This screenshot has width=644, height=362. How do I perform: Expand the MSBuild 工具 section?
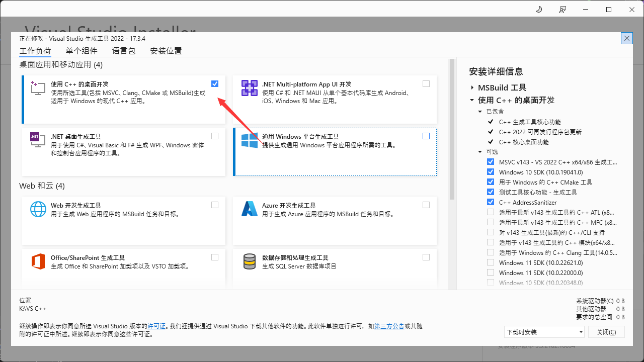(x=472, y=87)
